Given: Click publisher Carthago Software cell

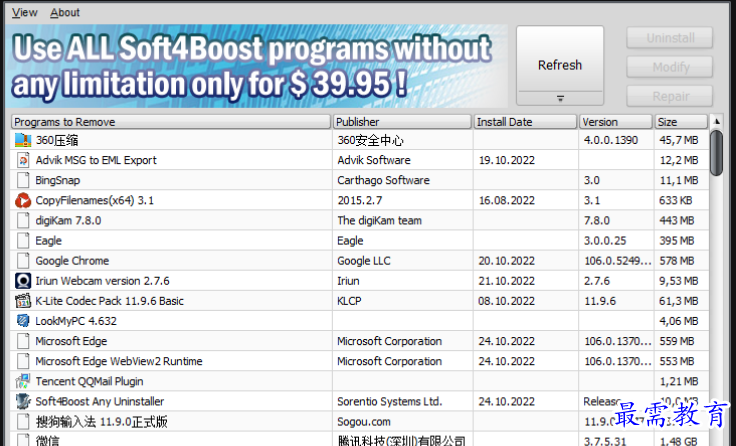Looking at the screenshot, I should tap(383, 180).
